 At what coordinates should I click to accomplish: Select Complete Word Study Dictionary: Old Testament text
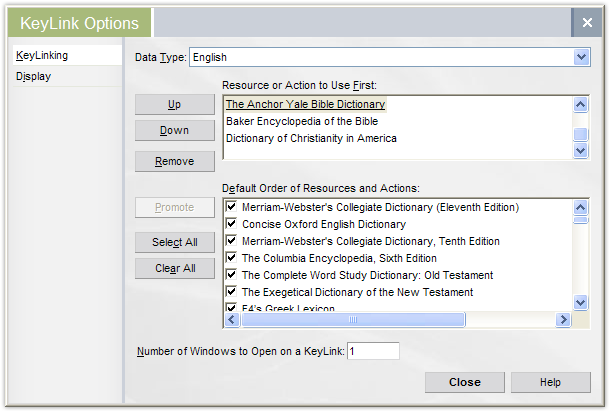(x=367, y=275)
